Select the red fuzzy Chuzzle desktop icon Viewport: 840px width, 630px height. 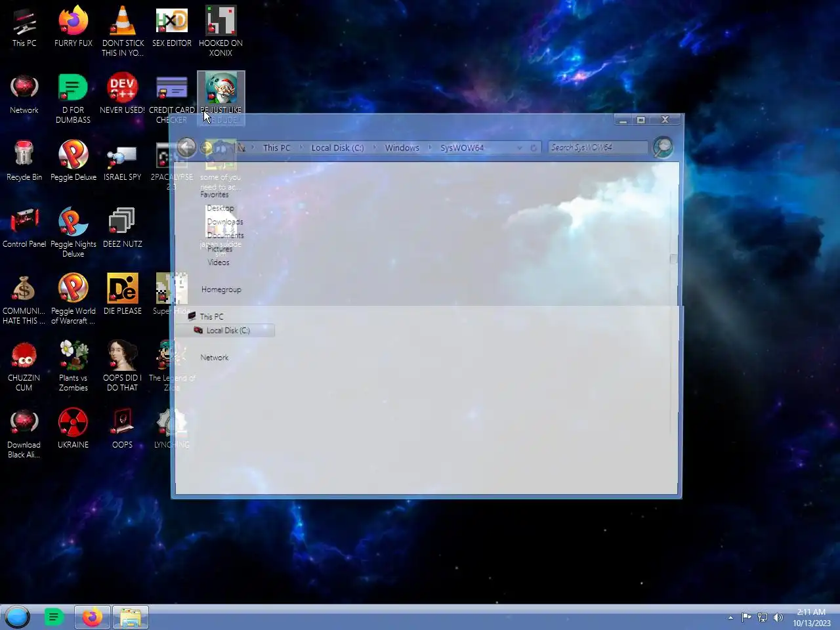point(24,366)
